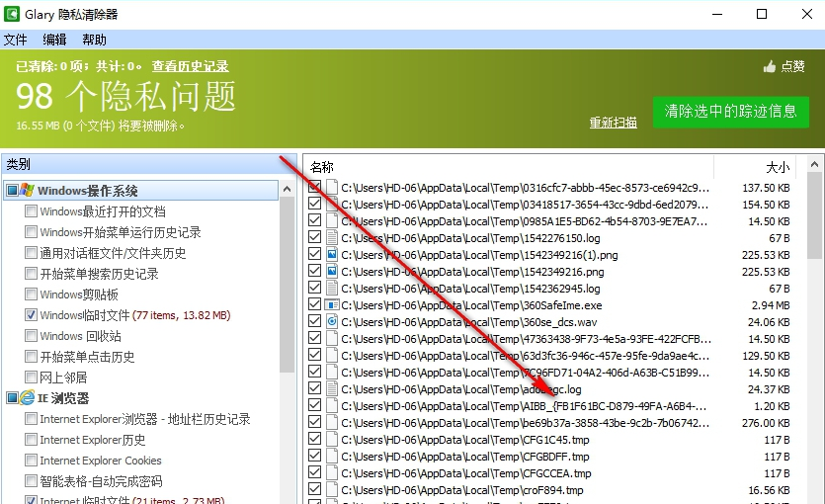Click the 360se_dcs.wav audio file icon

click(x=331, y=322)
